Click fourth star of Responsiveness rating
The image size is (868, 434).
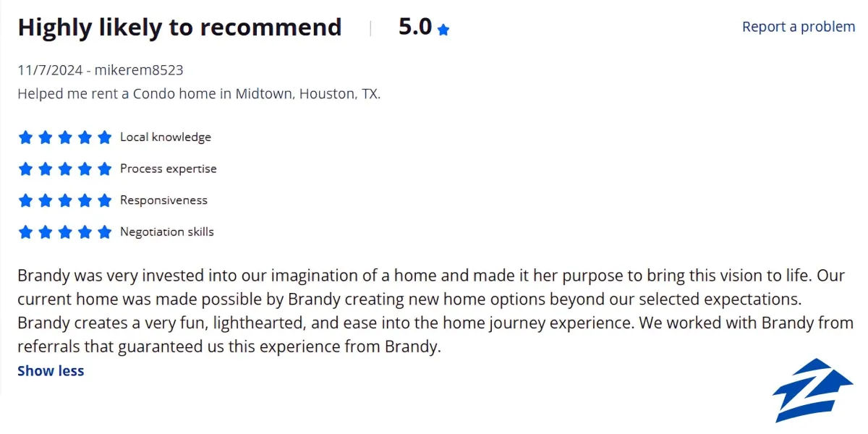(85, 200)
